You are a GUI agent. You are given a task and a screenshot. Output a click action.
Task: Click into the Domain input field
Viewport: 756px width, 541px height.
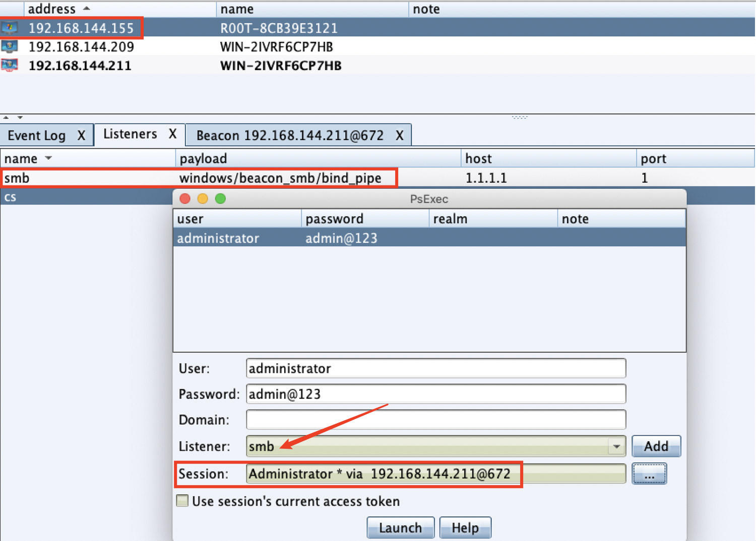[x=436, y=420]
